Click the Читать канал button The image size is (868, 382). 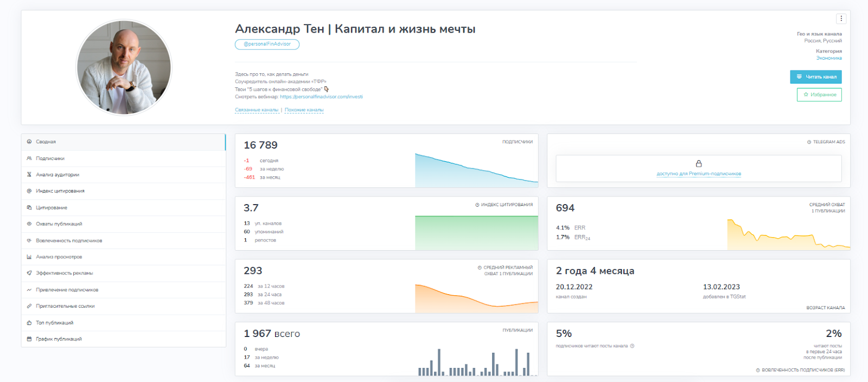point(816,77)
